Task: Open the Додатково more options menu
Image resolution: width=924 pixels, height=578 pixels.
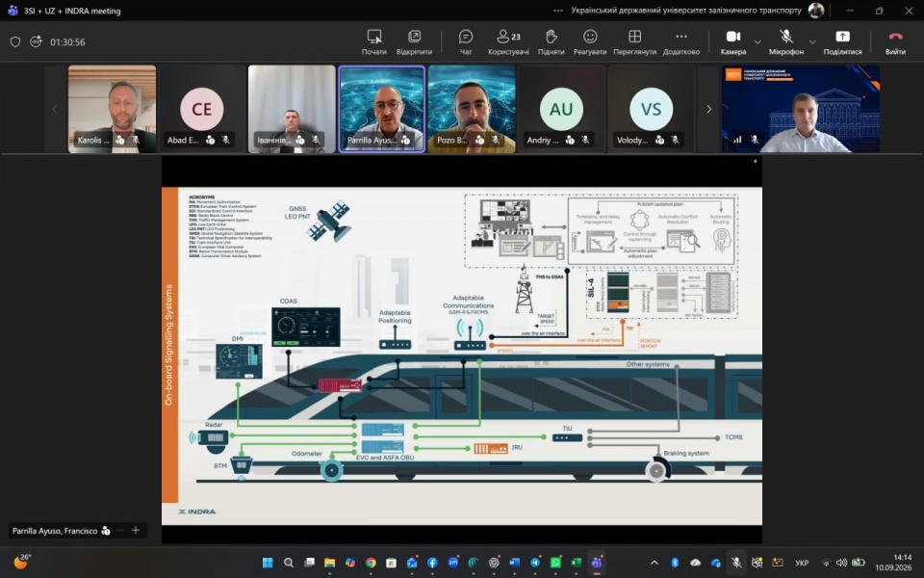Action: [681, 41]
